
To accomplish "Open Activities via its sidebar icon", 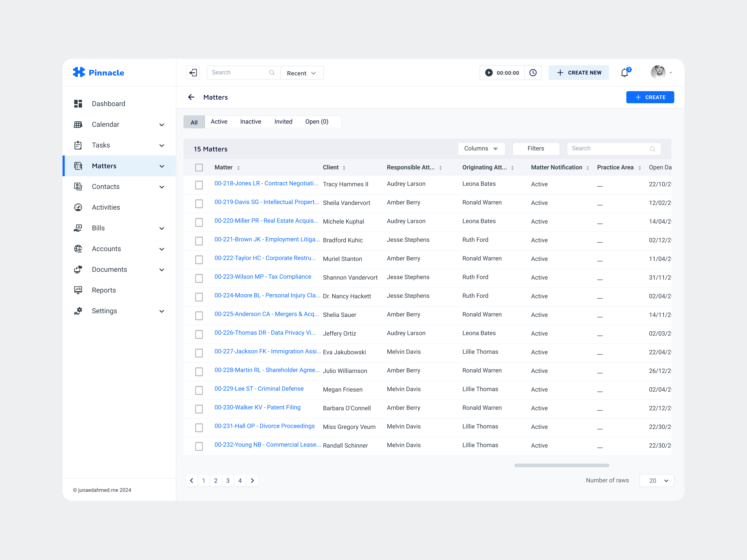I will 78,207.
